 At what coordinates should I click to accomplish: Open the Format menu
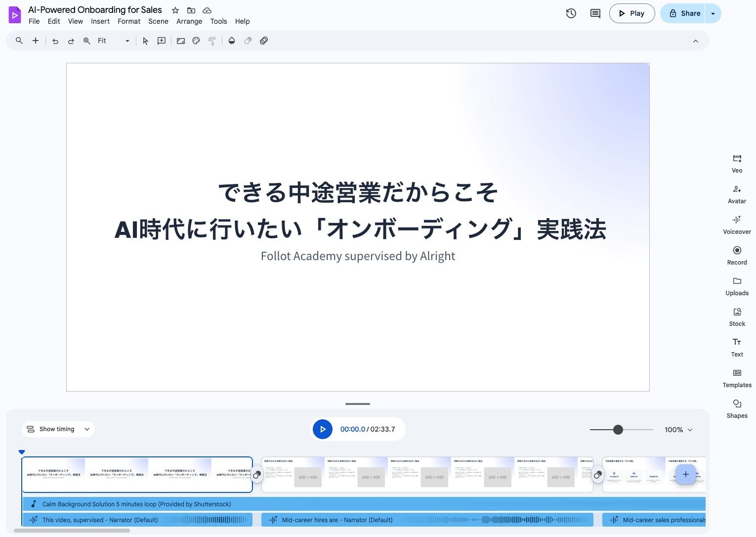pyautogui.click(x=128, y=21)
